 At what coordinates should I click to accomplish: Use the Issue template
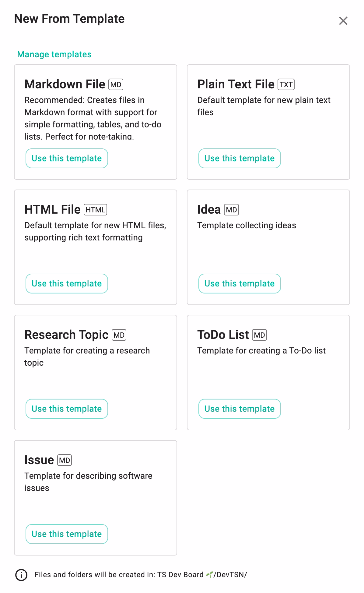pos(67,534)
